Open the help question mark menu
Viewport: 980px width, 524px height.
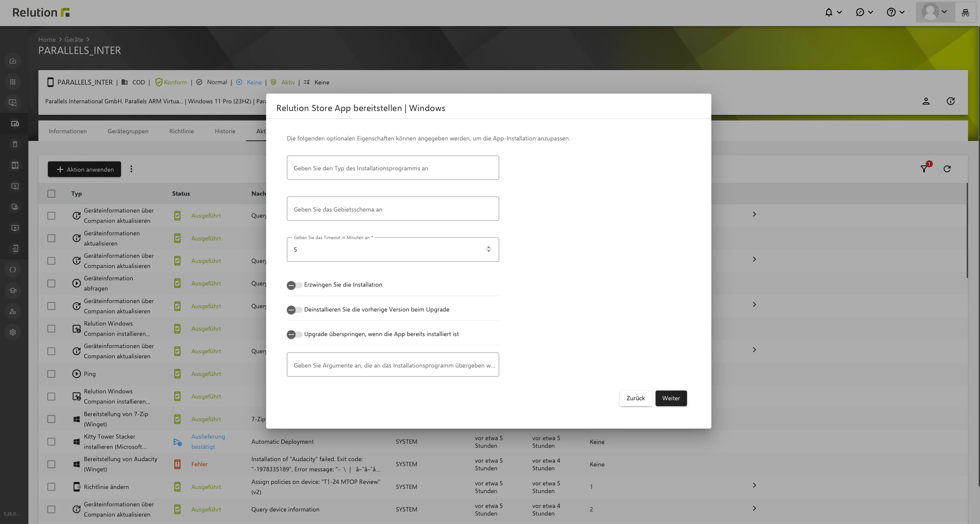click(x=891, y=12)
